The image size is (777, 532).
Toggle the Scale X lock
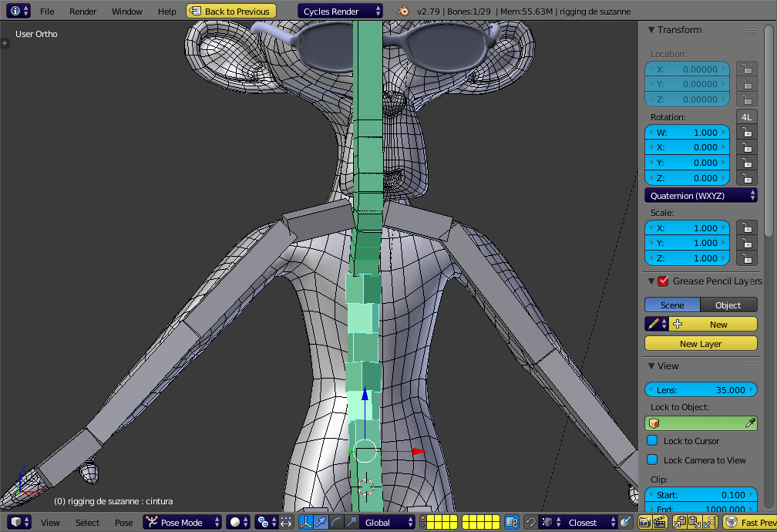click(747, 228)
